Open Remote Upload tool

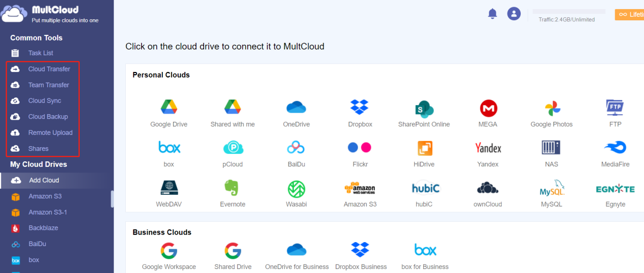(x=50, y=132)
